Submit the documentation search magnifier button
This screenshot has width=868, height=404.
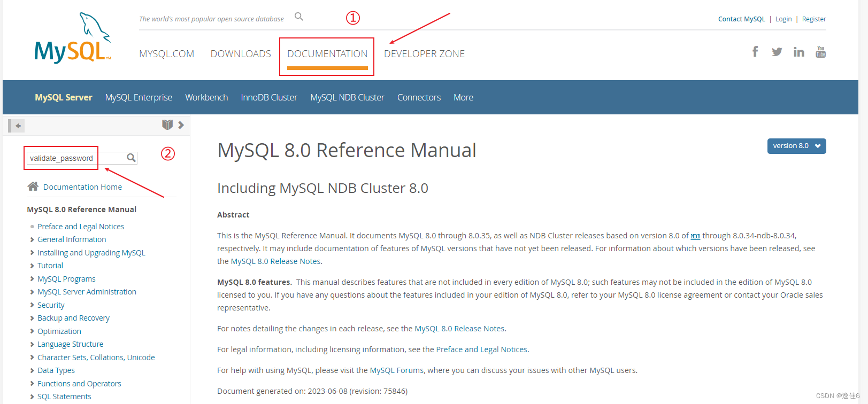(x=131, y=158)
